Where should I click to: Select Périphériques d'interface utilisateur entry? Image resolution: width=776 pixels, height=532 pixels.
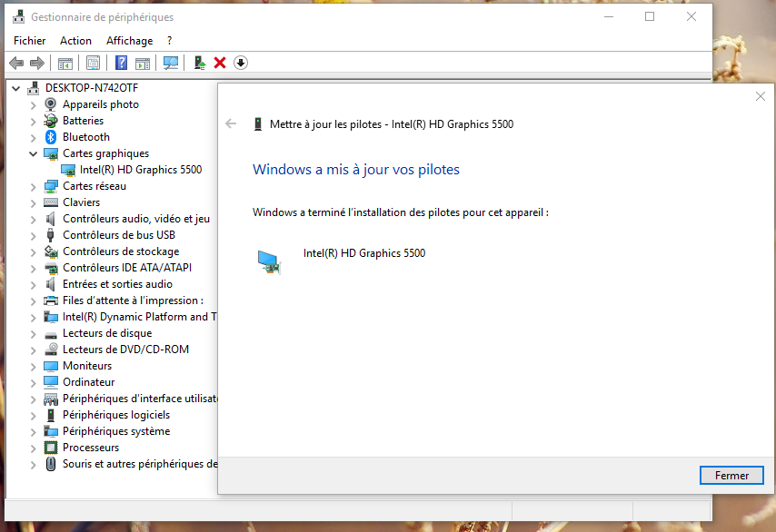tap(140, 399)
